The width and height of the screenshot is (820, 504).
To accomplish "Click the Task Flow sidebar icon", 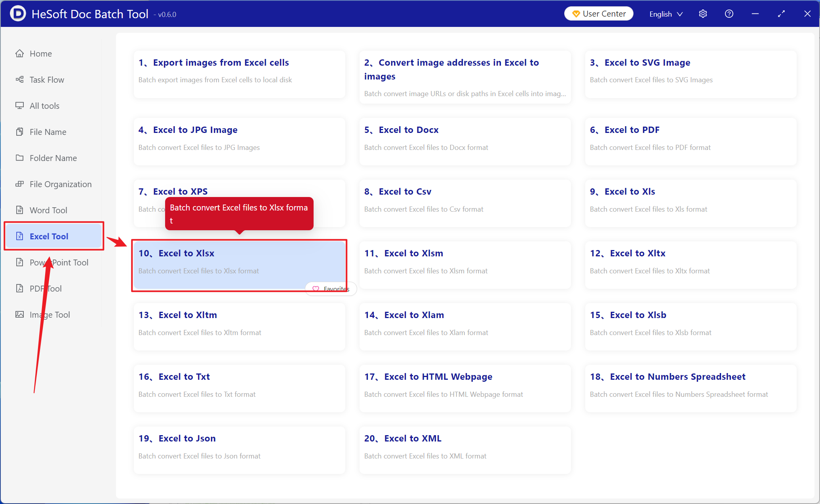I will pos(19,80).
